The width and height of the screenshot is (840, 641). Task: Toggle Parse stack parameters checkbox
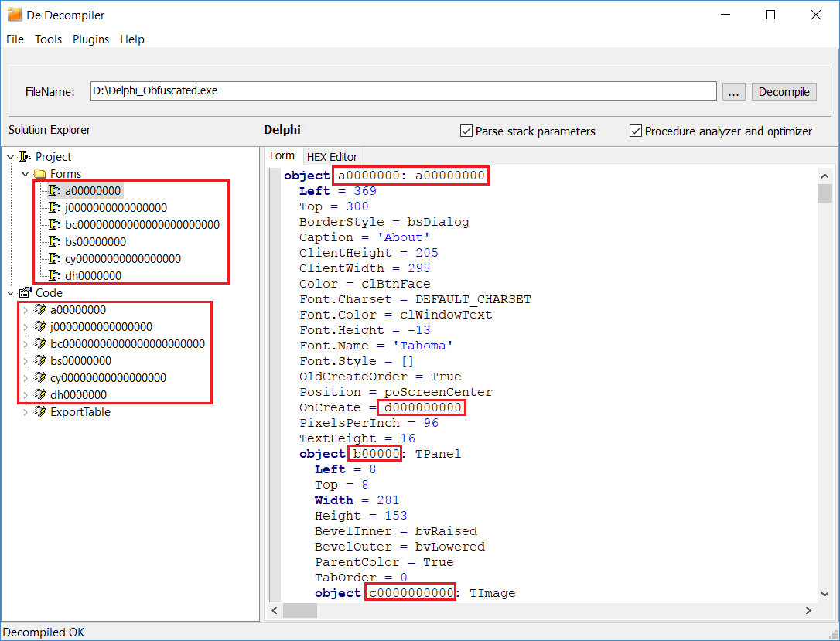(466, 131)
